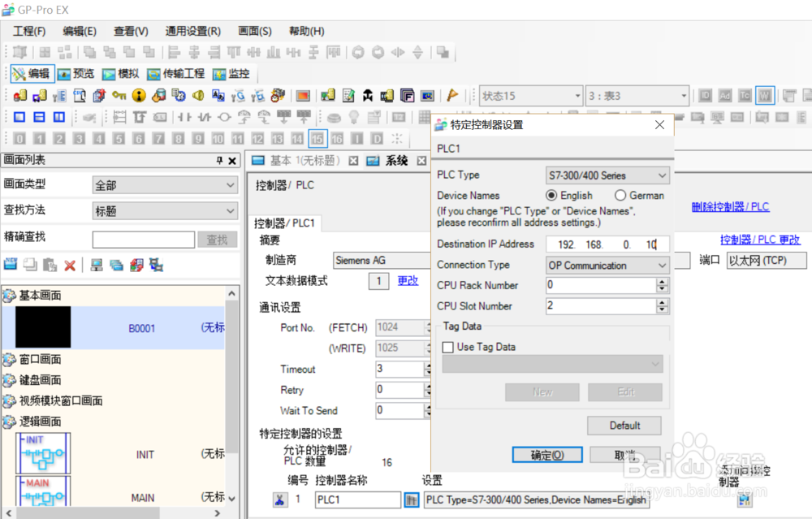
Task: Click the Default button
Action: click(x=624, y=426)
